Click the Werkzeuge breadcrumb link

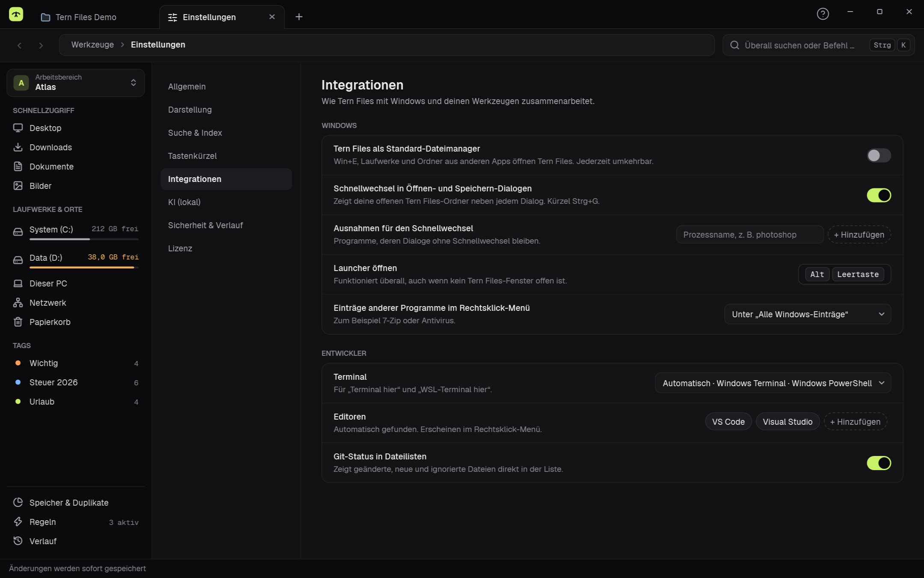pos(92,45)
